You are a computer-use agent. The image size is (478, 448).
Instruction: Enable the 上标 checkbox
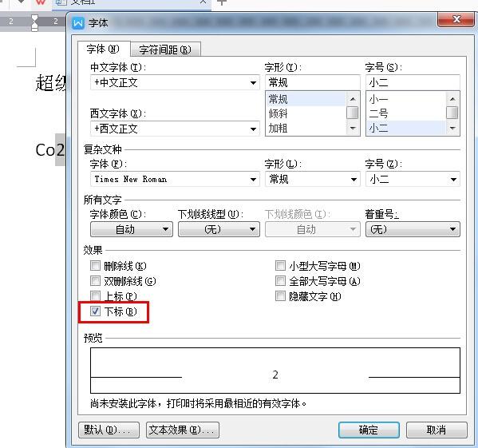pos(95,295)
